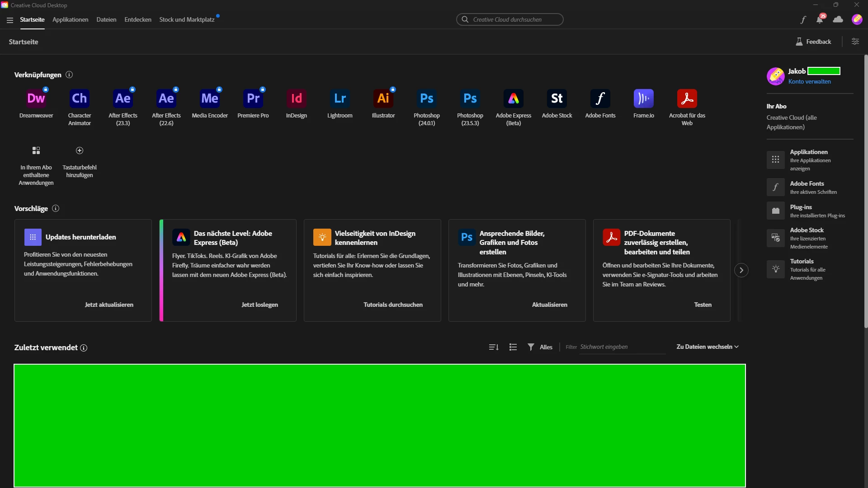Click the Jetzt aktualisieren button
868x488 pixels.
[109, 305]
